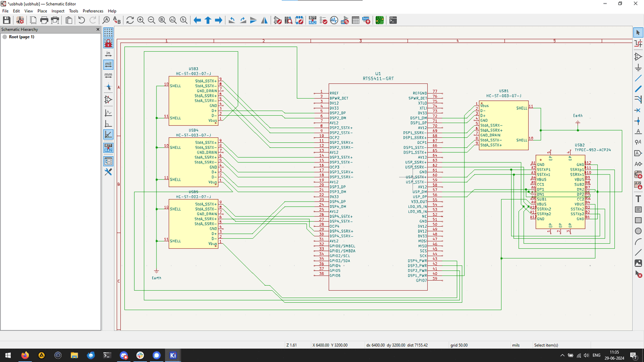Open the Symbol Fields Table icon
644x362 pixels.
356,20
